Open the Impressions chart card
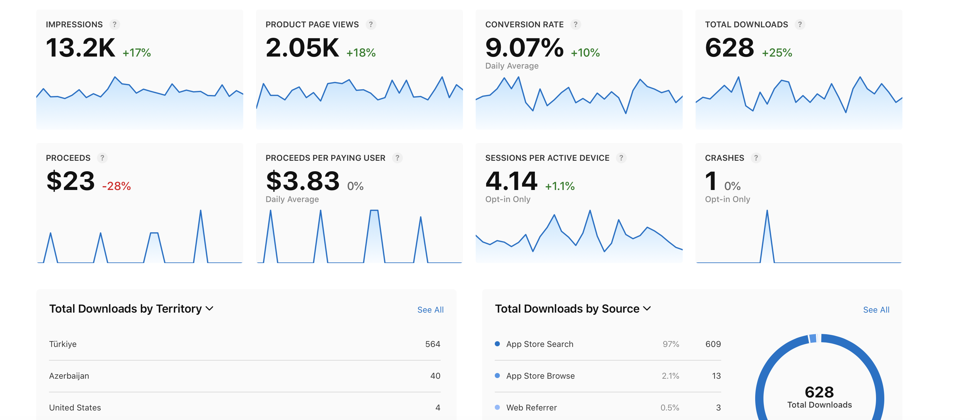The width and height of the screenshot is (980, 420). pos(140,70)
